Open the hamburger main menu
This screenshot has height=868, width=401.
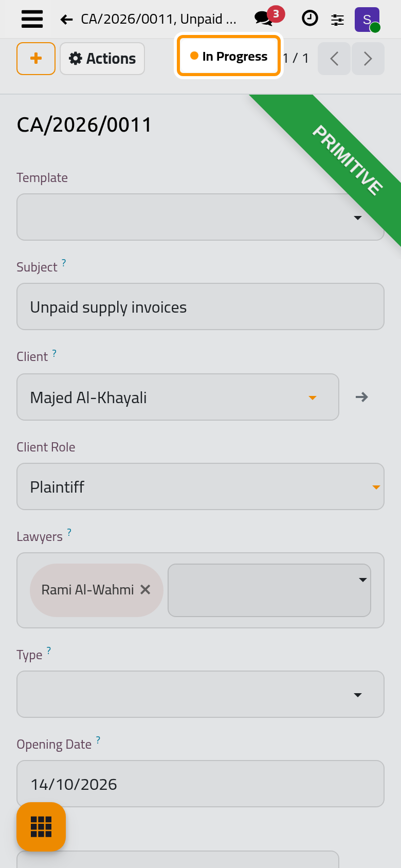(32, 19)
